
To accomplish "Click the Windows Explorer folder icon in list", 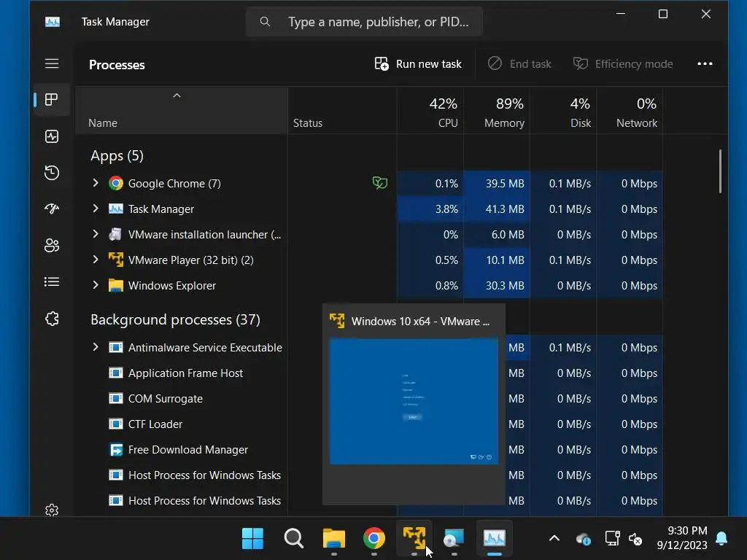I will [x=116, y=285].
